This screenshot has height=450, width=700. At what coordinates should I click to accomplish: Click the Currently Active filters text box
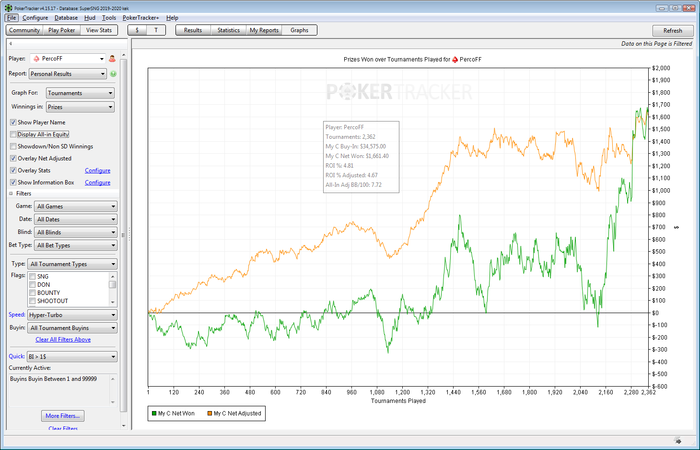(x=62, y=390)
